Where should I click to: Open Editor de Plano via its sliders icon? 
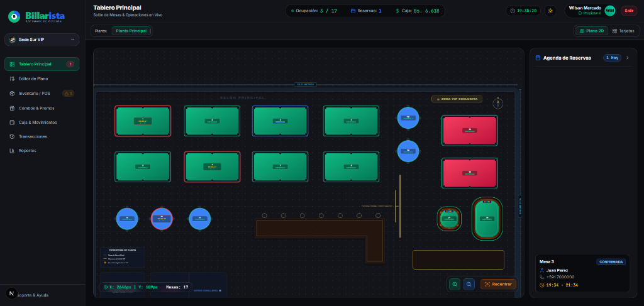point(12,79)
